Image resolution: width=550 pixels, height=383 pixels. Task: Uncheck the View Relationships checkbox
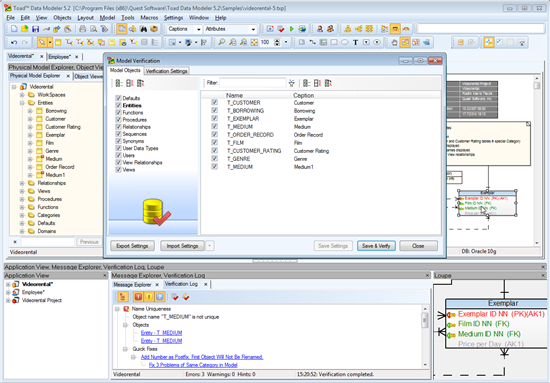coord(118,162)
